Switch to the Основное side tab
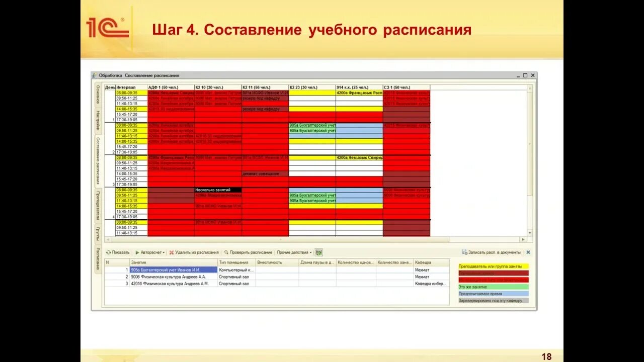Screen dimensions: 644x362 (x=98, y=94)
